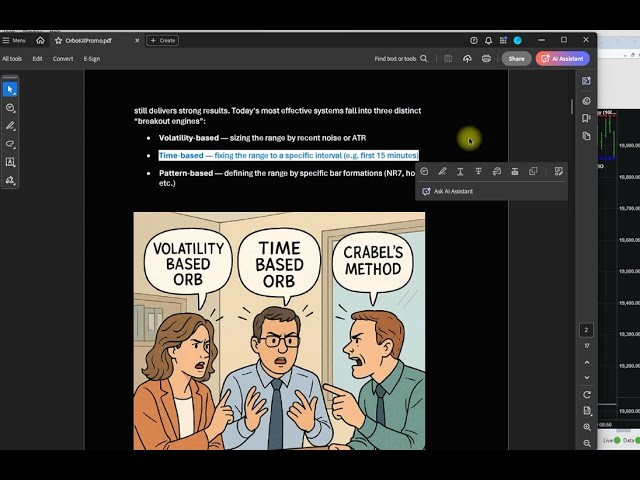Click the Volatility-based bullet text
640x480 pixels.
[262, 138]
